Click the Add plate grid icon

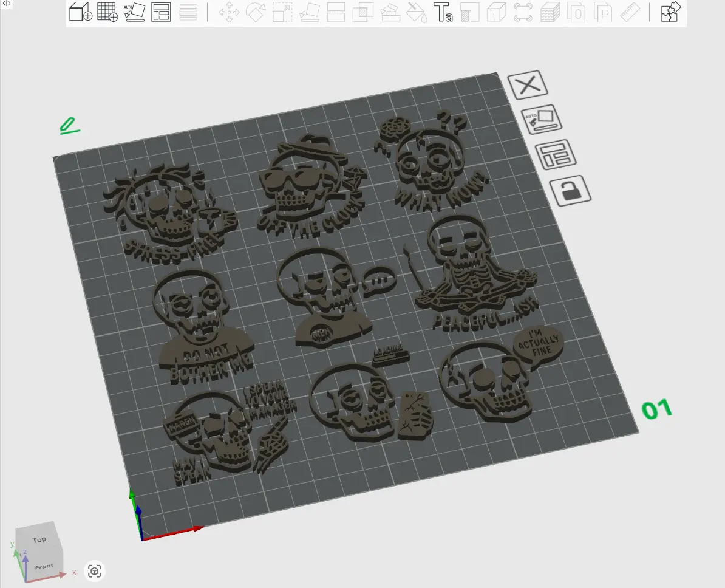[x=107, y=12]
